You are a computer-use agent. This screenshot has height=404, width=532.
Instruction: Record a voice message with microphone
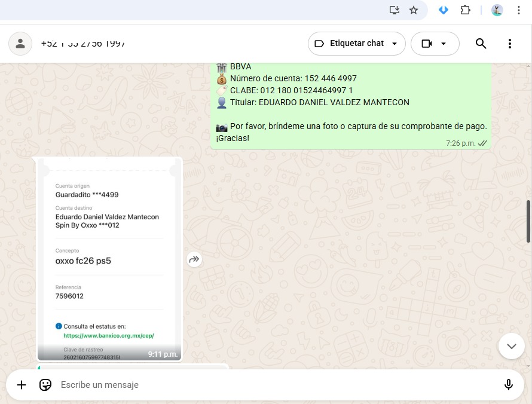(508, 385)
